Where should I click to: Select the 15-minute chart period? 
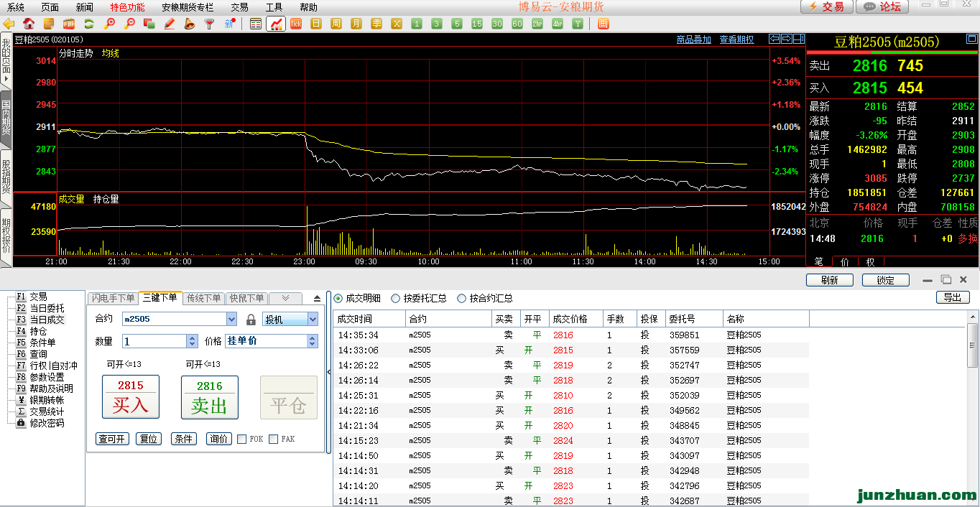(477, 24)
